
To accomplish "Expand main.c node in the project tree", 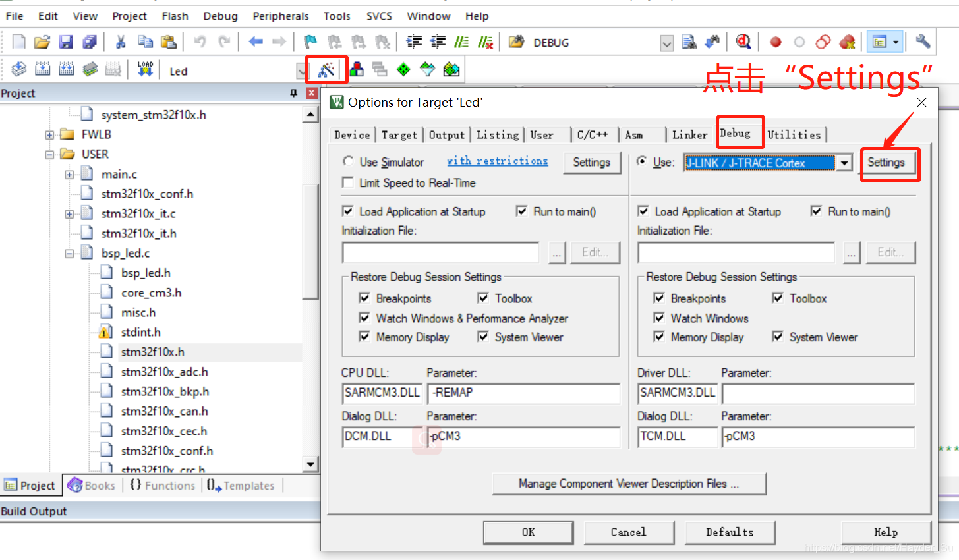I will [x=69, y=175].
